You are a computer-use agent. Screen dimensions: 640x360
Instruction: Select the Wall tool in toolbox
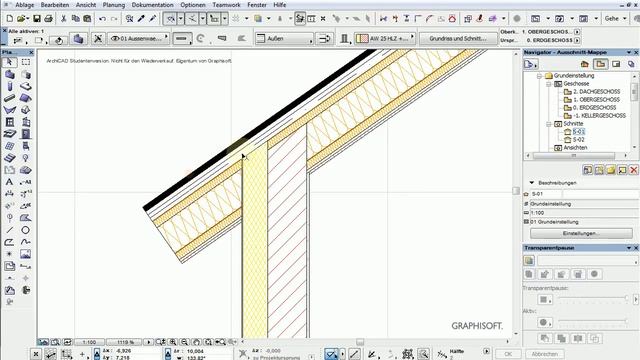click(x=9, y=74)
